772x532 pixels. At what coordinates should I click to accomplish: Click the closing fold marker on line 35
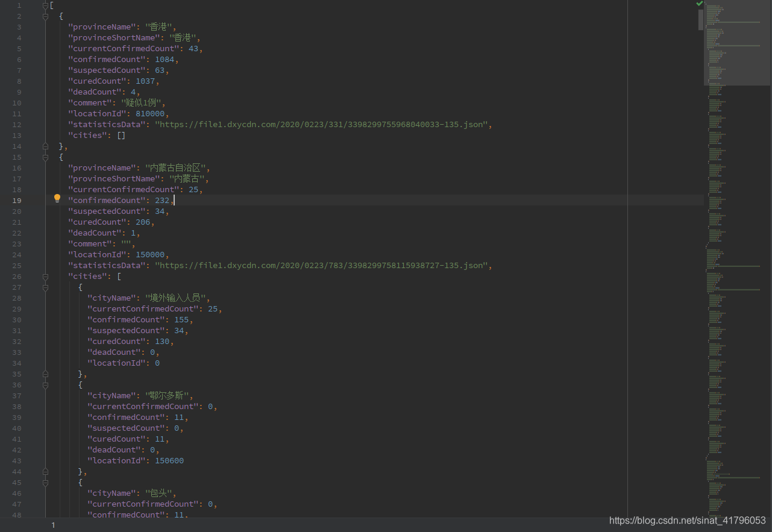tap(45, 374)
